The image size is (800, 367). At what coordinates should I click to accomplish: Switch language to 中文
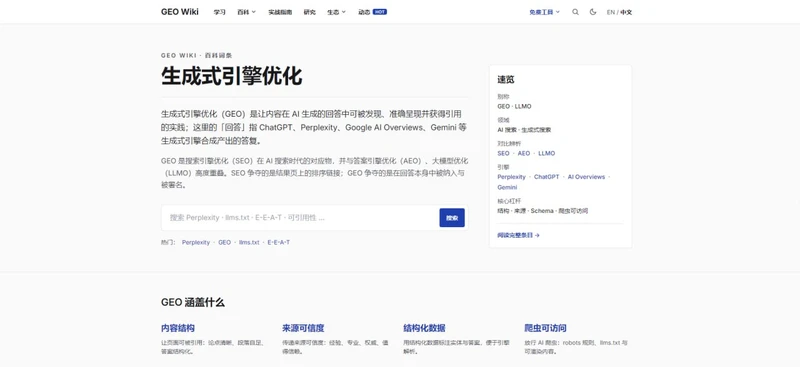tap(626, 12)
